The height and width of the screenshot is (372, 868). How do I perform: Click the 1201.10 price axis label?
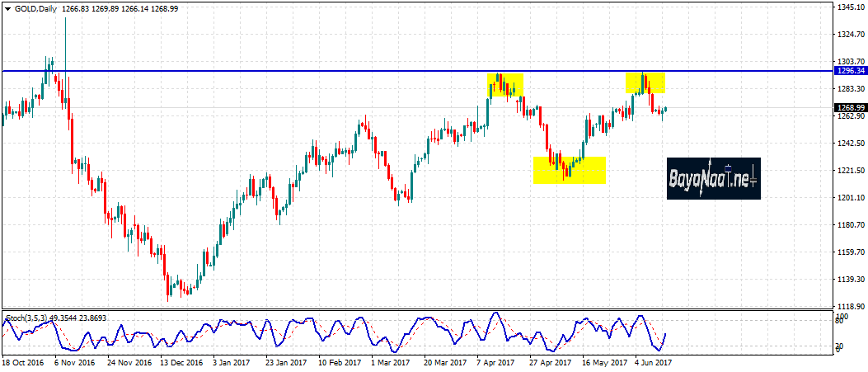(849, 198)
